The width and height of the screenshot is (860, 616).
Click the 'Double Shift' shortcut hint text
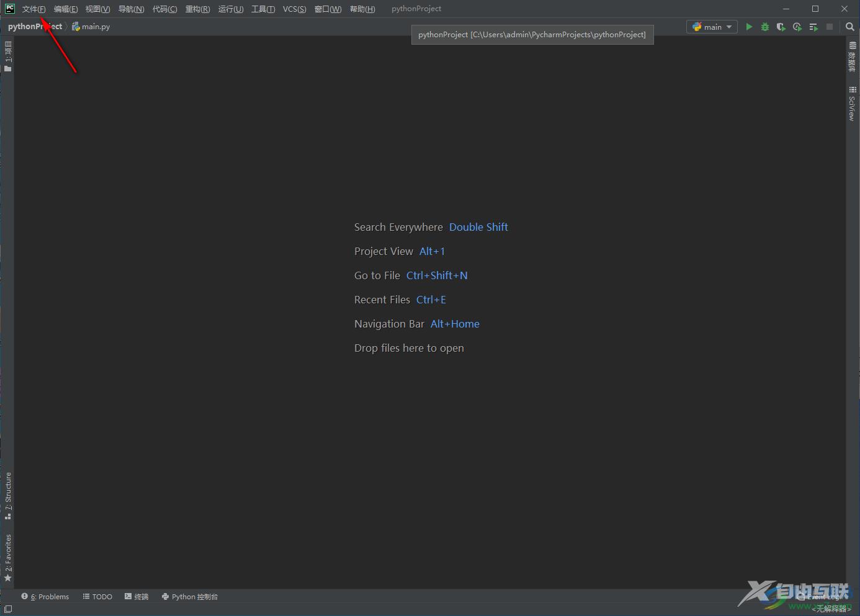tap(478, 227)
